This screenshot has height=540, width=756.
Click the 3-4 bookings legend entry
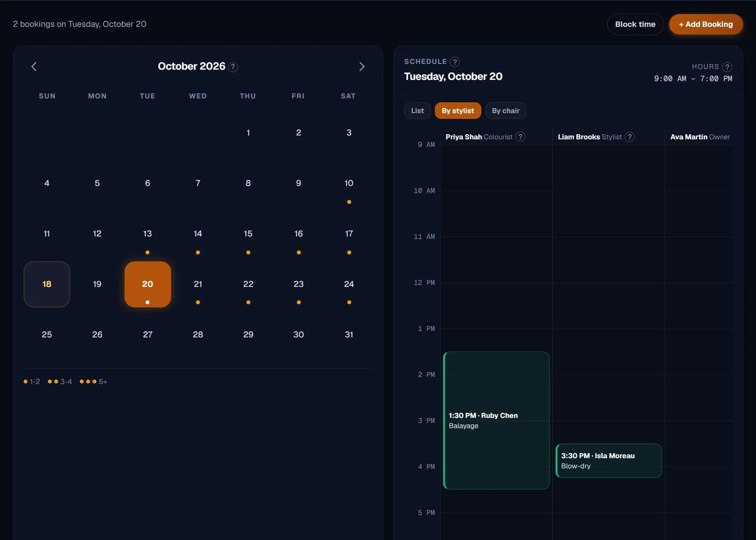coord(60,382)
